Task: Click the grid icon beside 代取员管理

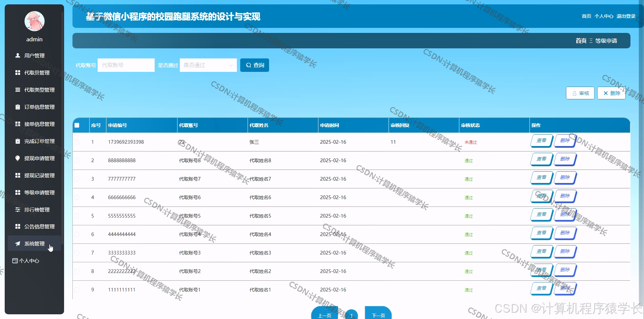Action: click(18, 73)
